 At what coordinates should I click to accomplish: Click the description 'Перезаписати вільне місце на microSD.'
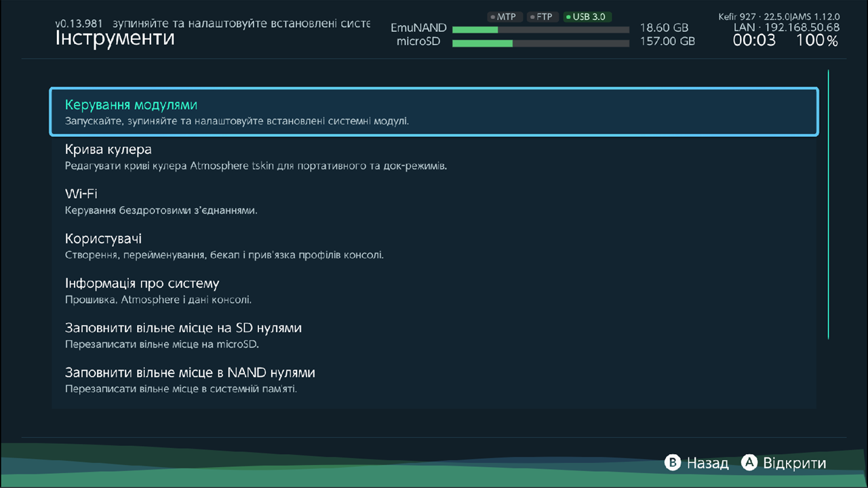(x=162, y=344)
